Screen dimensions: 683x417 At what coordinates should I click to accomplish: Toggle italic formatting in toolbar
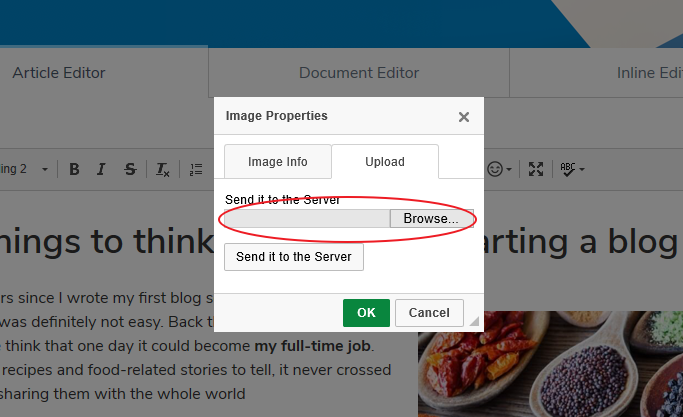(x=101, y=169)
